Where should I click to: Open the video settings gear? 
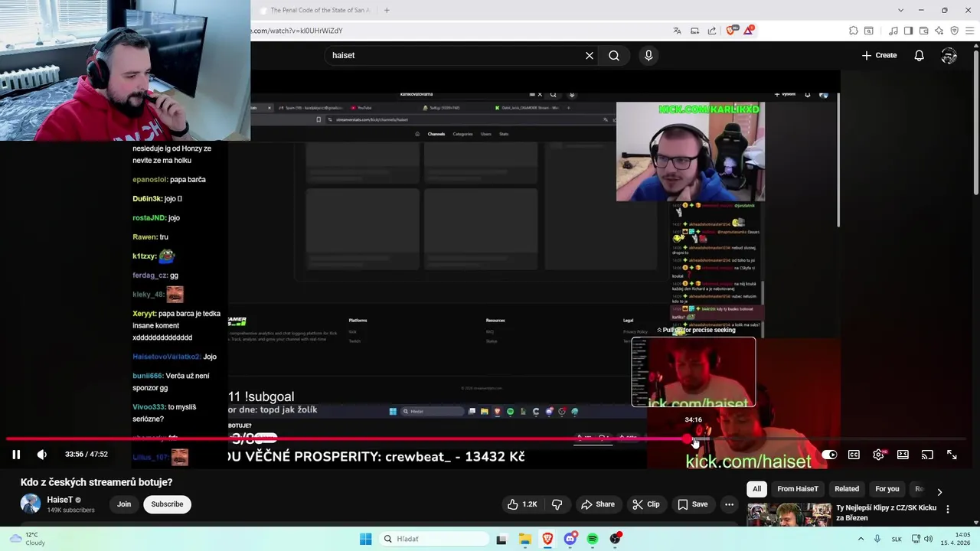point(878,455)
